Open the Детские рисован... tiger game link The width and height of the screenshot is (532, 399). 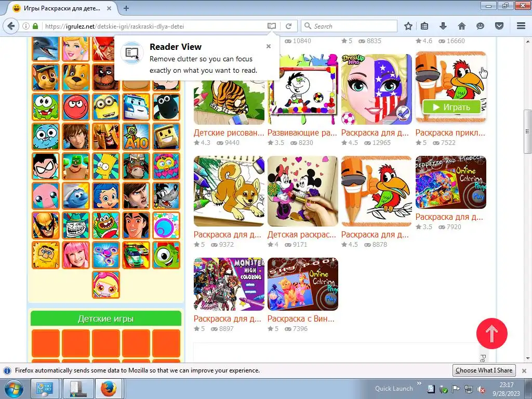(229, 132)
